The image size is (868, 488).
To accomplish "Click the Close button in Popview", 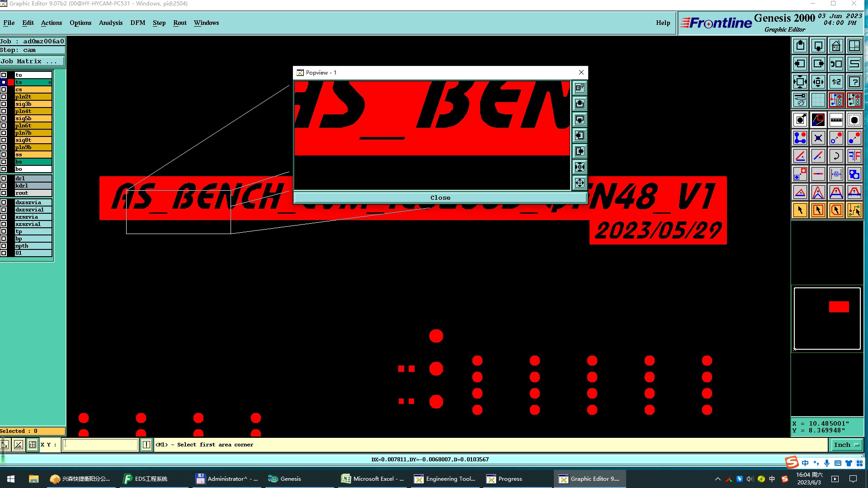I will [440, 198].
